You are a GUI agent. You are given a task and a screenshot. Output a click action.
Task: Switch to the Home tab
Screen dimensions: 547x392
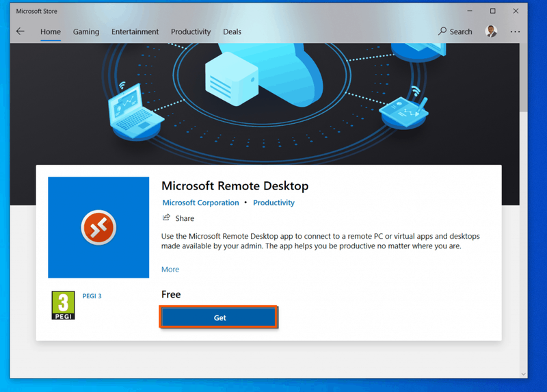click(x=51, y=31)
